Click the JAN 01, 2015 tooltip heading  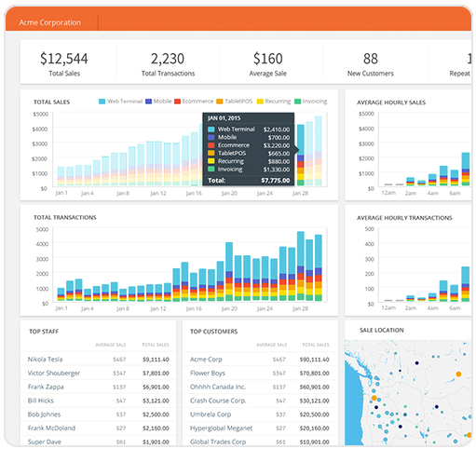tap(224, 118)
